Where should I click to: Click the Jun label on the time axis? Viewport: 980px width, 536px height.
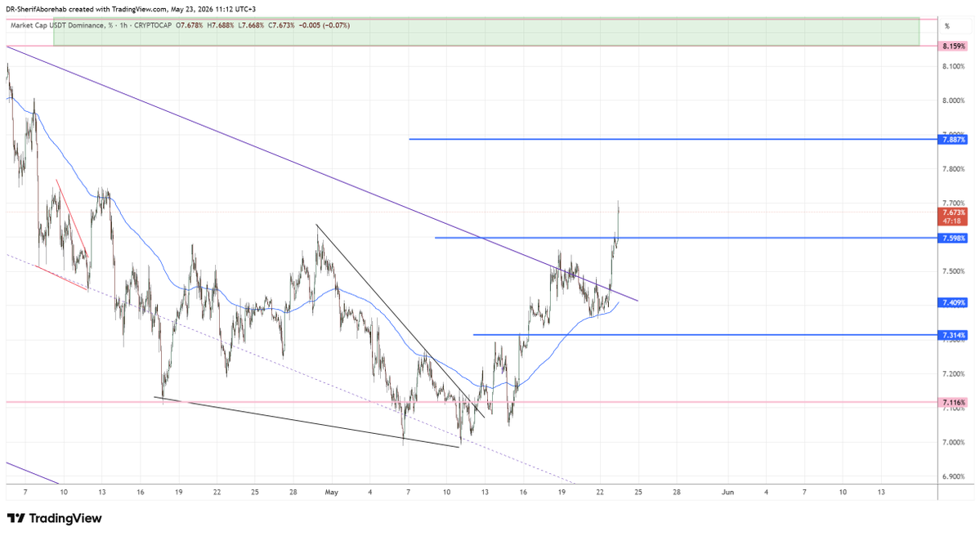coord(727,492)
